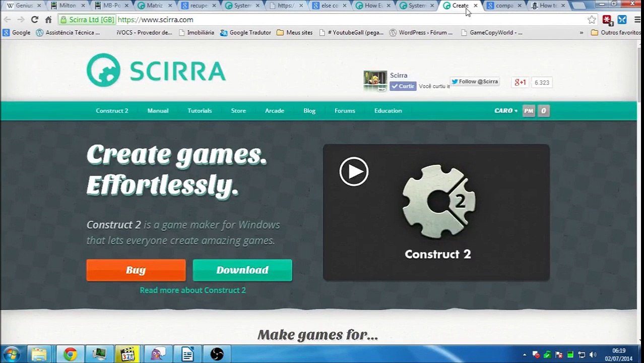Screen dimensions: 644x363
Task: Click the Scirra Facebook profile picture
Action: (x=375, y=81)
